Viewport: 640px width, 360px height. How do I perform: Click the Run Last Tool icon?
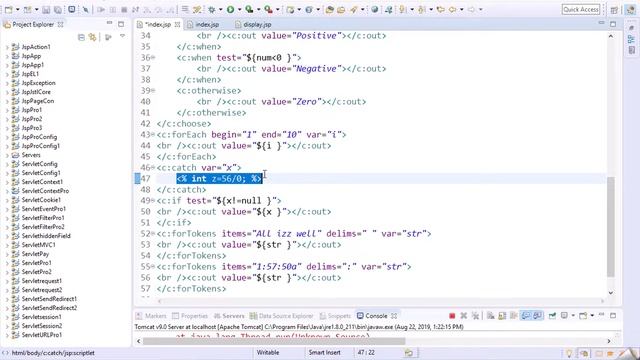pos(268,9)
